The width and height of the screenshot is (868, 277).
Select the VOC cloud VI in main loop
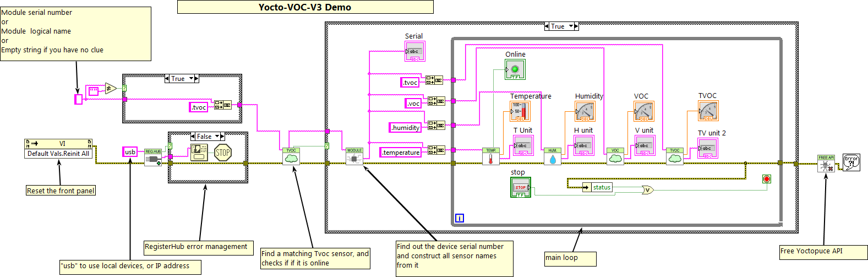(615, 157)
